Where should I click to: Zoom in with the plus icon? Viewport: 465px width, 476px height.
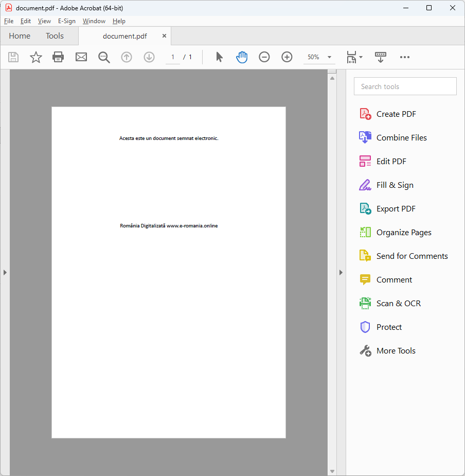[287, 57]
